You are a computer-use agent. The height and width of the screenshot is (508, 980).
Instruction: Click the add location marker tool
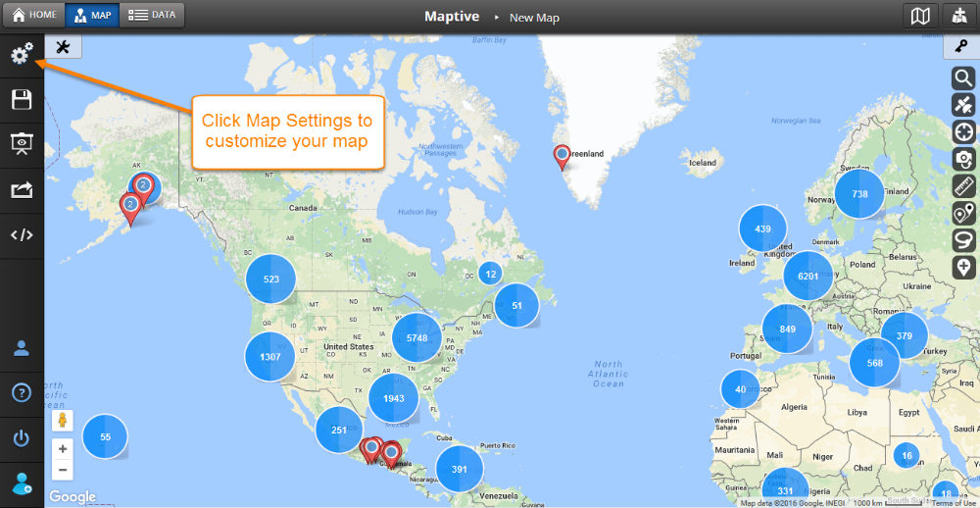point(963,267)
